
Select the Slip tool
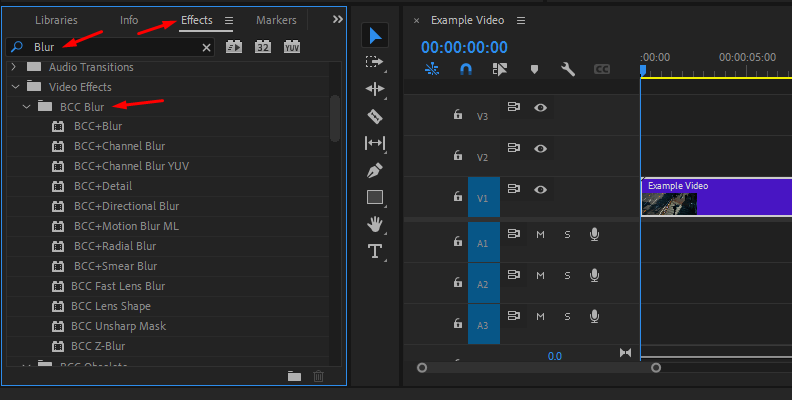click(x=375, y=143)
